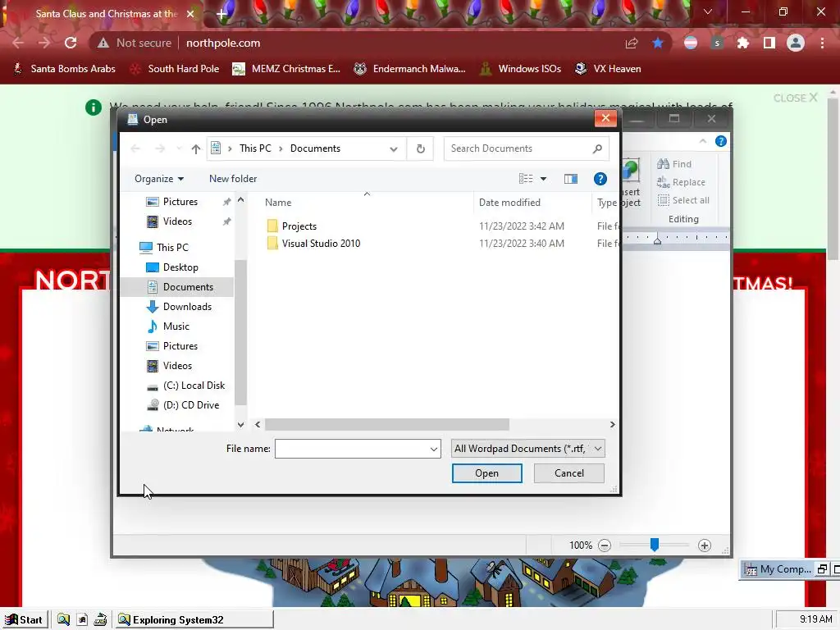Open the Start button on taskbar
This screenshot has width=840, height=630.
24,620
